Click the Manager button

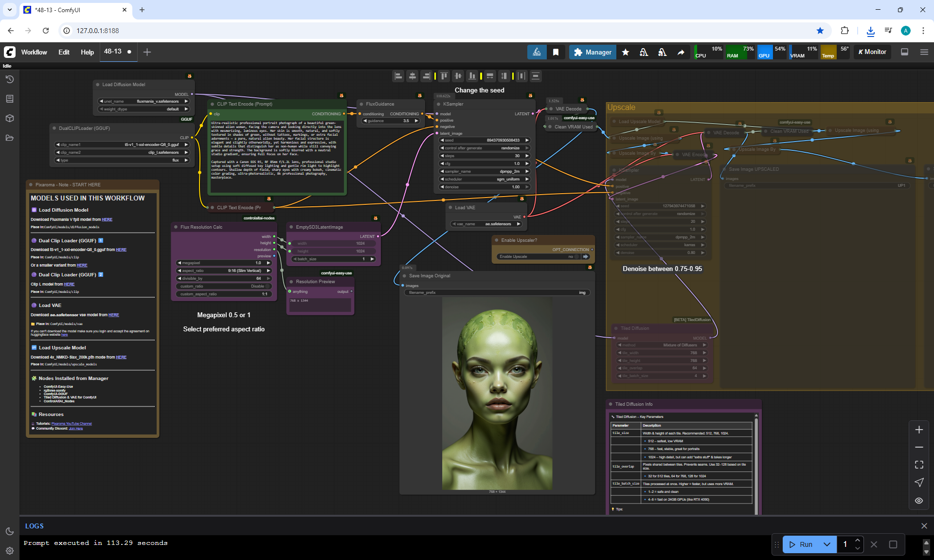coord(593,52)
